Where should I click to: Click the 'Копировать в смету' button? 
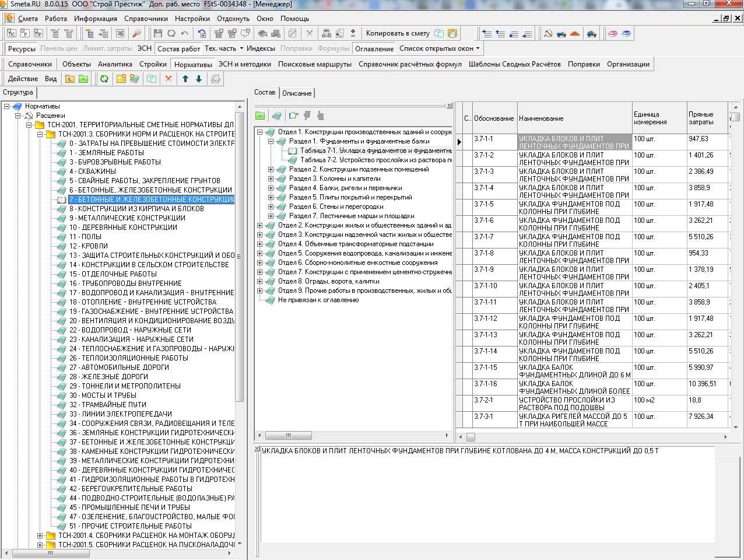click(x=398, y=33)
